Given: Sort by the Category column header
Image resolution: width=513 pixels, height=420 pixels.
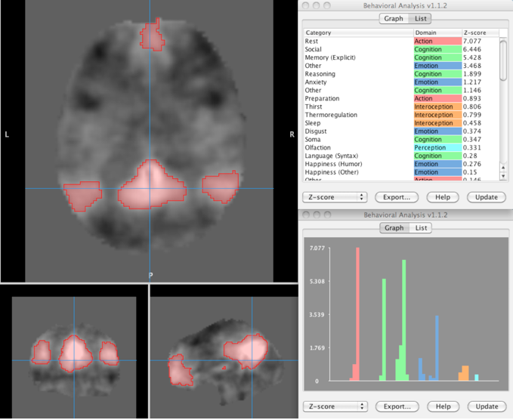Looking at the screenshot, I should [x=358, y=32].
